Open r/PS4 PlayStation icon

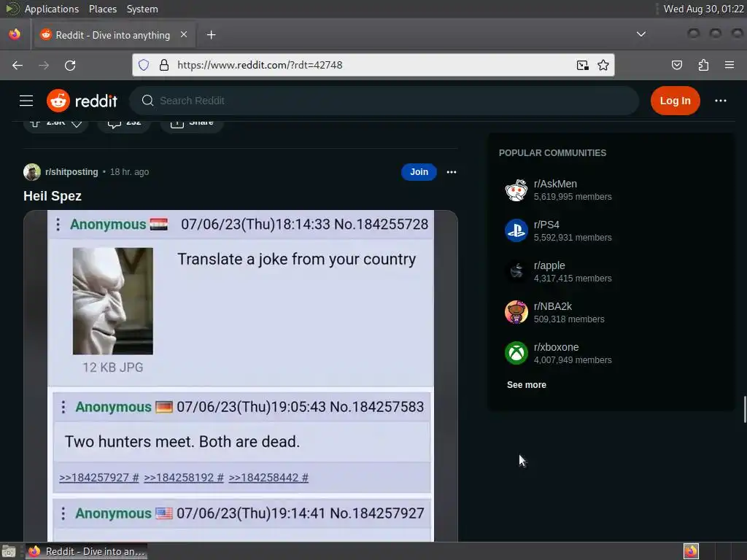tap(516, 230)
